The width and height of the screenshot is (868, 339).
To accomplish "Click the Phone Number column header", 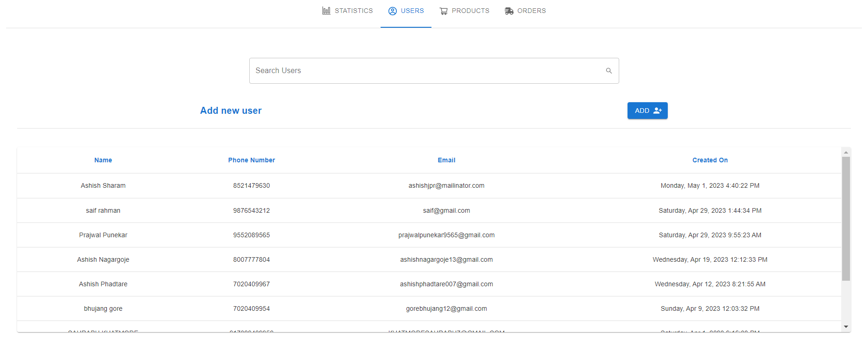I will [x=252, y=160].
